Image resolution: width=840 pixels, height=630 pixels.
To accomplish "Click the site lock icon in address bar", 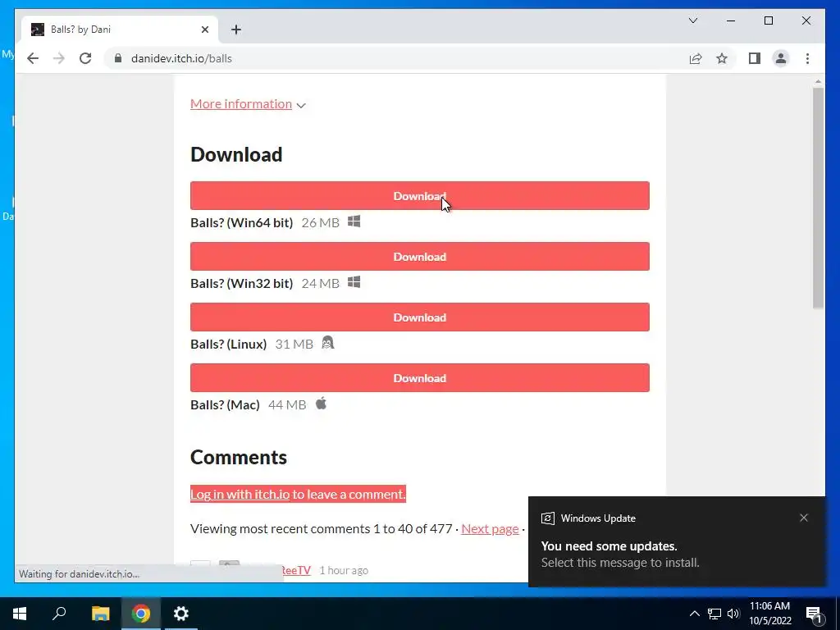I will pos(118,58).
